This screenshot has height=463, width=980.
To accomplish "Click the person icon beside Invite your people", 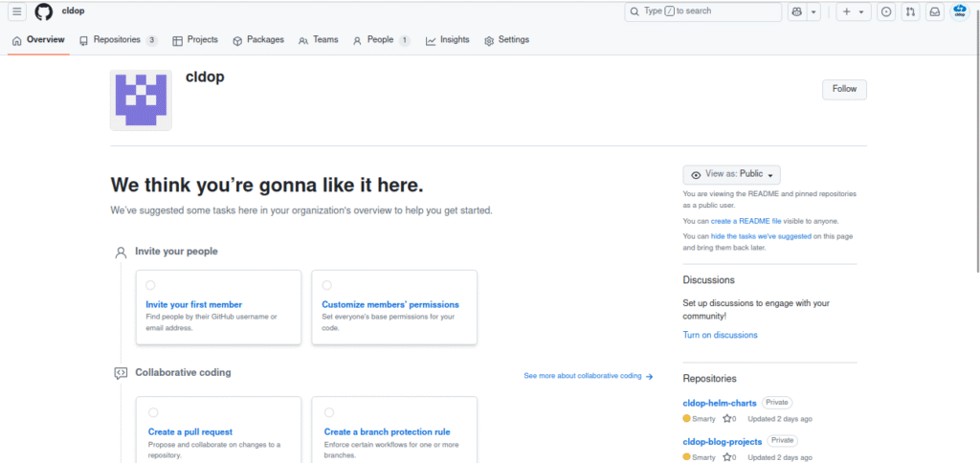I will coord(121,253).
